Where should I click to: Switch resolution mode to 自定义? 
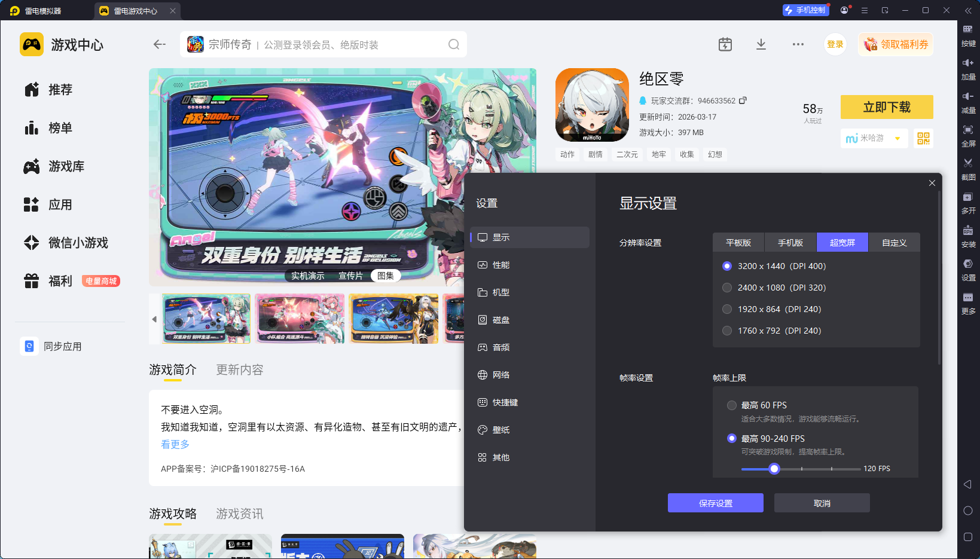click(x=894, y=243)
